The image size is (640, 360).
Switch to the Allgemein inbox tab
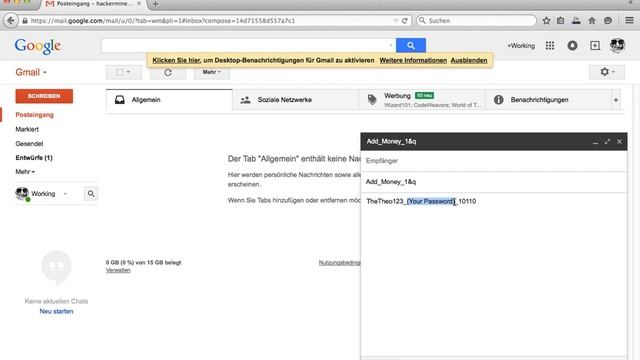pos(169,100)
